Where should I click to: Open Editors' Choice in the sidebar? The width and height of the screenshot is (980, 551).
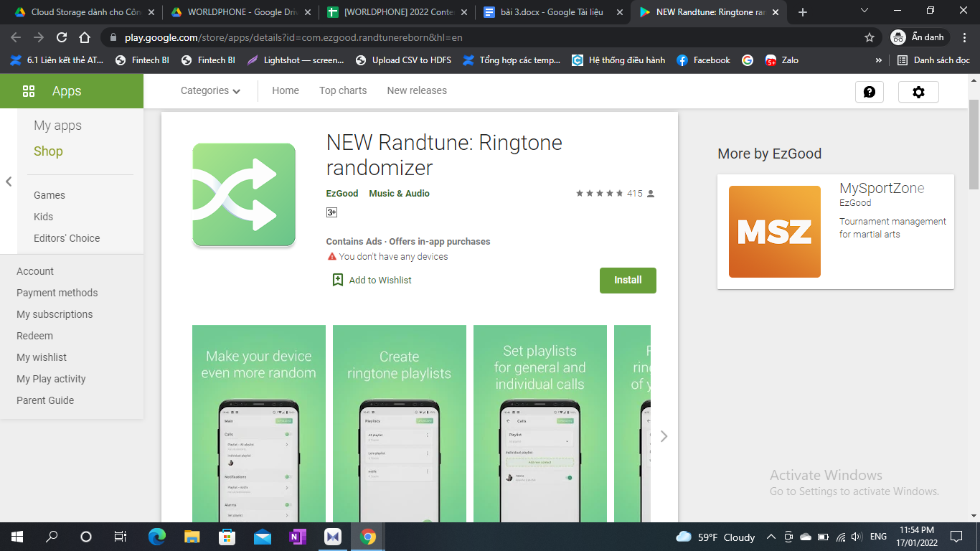(x=67, y=238)
